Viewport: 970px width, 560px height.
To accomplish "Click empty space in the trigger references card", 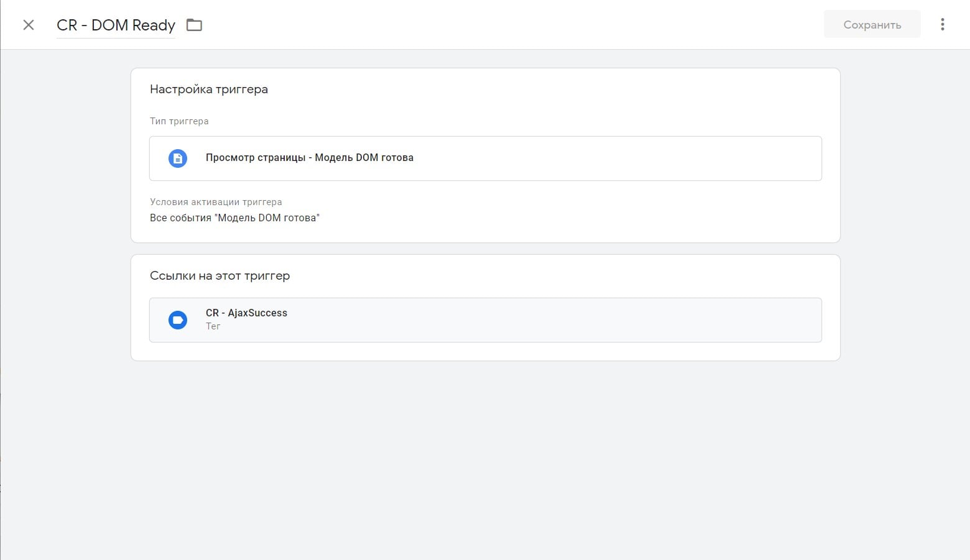I will click(x=560, y=277).
